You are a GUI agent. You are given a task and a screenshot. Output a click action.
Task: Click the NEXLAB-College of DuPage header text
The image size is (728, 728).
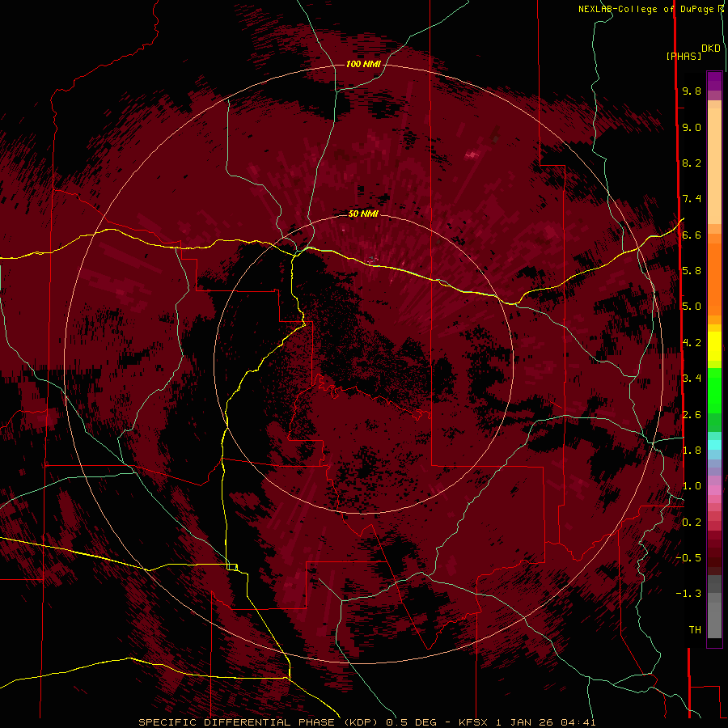click(645, 9)
